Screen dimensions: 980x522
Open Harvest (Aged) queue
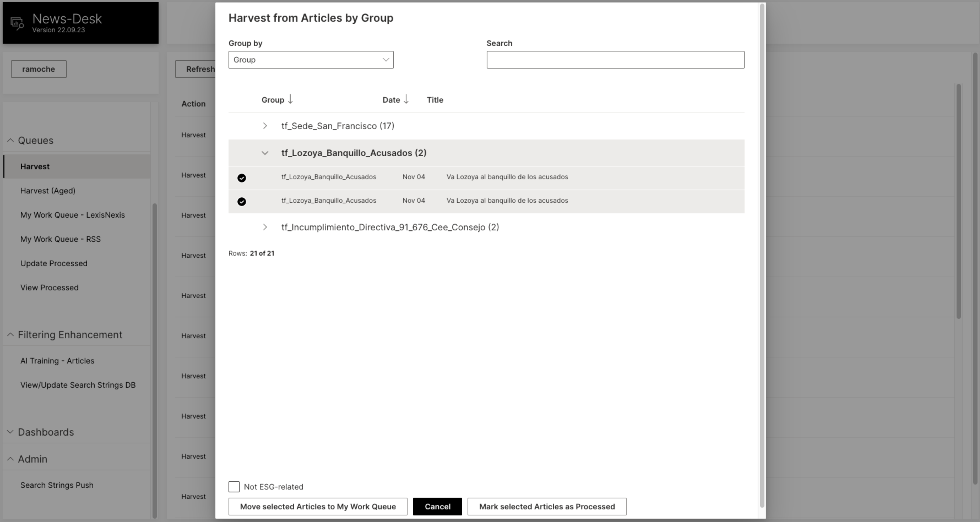(48, 190)
